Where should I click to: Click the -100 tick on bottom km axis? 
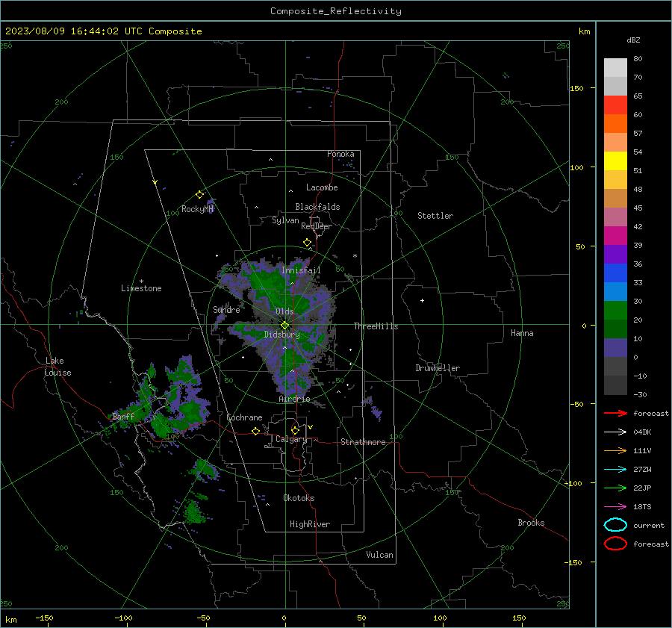click(x=123, y=618)
